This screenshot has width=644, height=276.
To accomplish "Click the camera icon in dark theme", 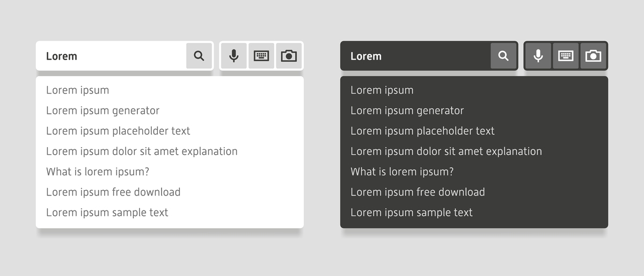I will click(593, 56).
